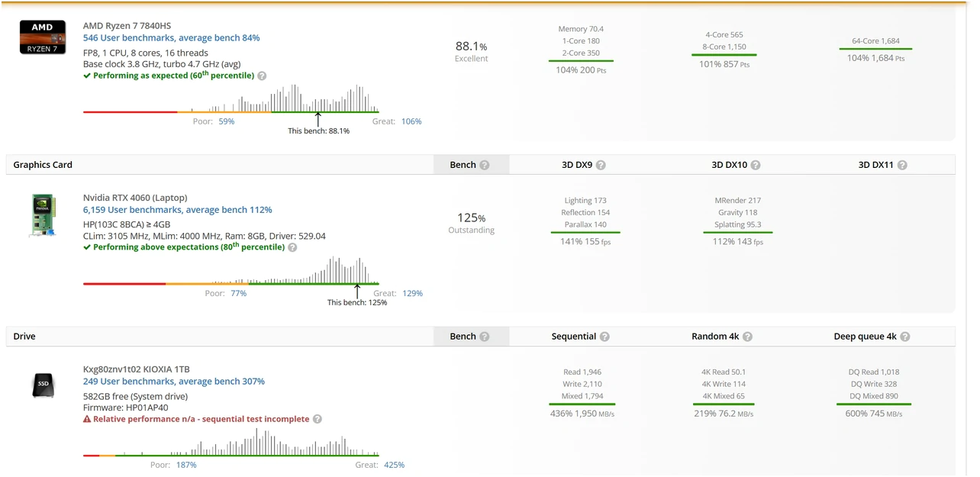This screenshot has height=477, width=980.
Task: Click the CPU benchmark distribution histogram
Action: point(230,98)
